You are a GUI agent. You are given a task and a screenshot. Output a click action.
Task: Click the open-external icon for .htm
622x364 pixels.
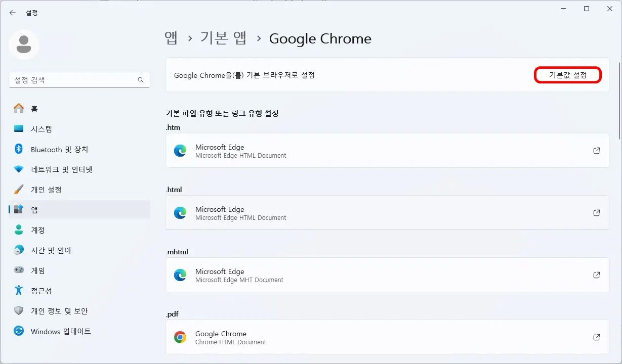pyautogui.click(x=597, y=151)
